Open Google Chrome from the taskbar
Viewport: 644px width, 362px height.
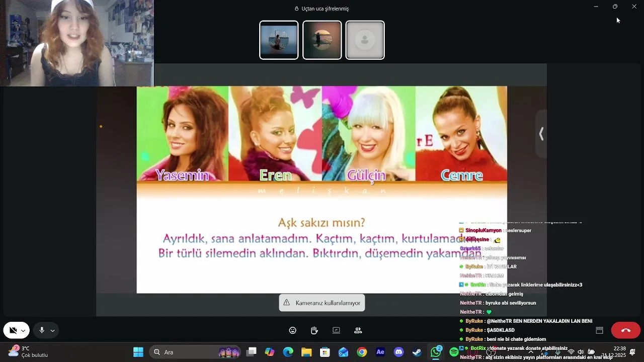point(362,352)
